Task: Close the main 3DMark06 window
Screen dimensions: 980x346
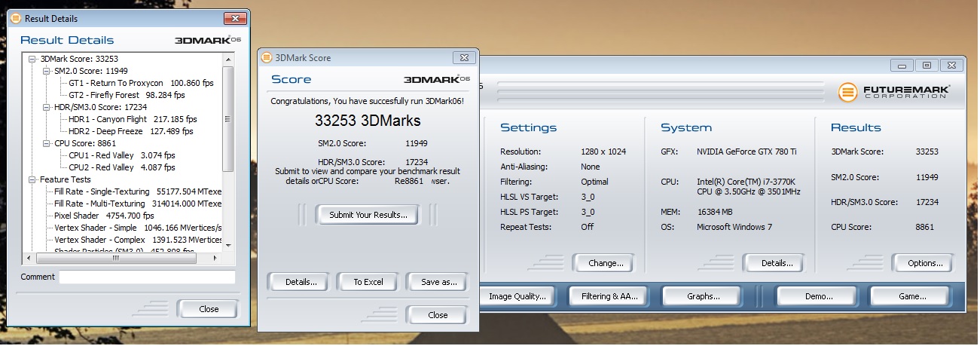Action: [951, 66]
